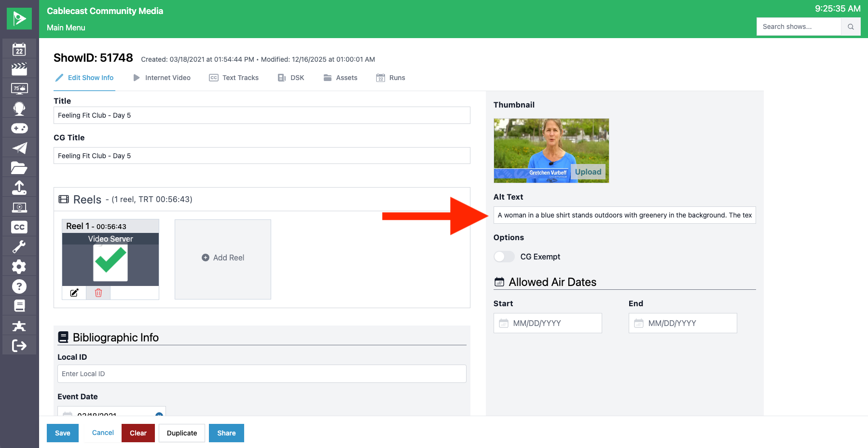868x448 pixels.
Task: Open the folder files sidebar icon
Action: (19, 168)
